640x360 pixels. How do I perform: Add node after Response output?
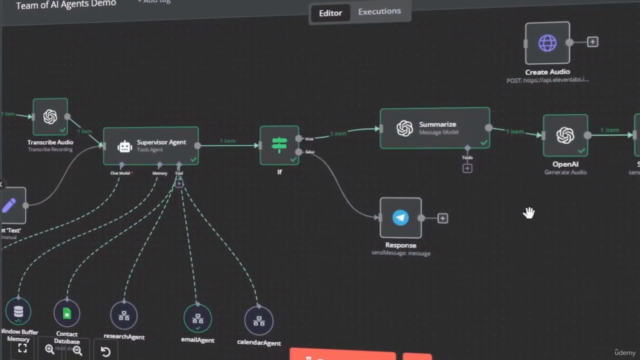point(442,218)
